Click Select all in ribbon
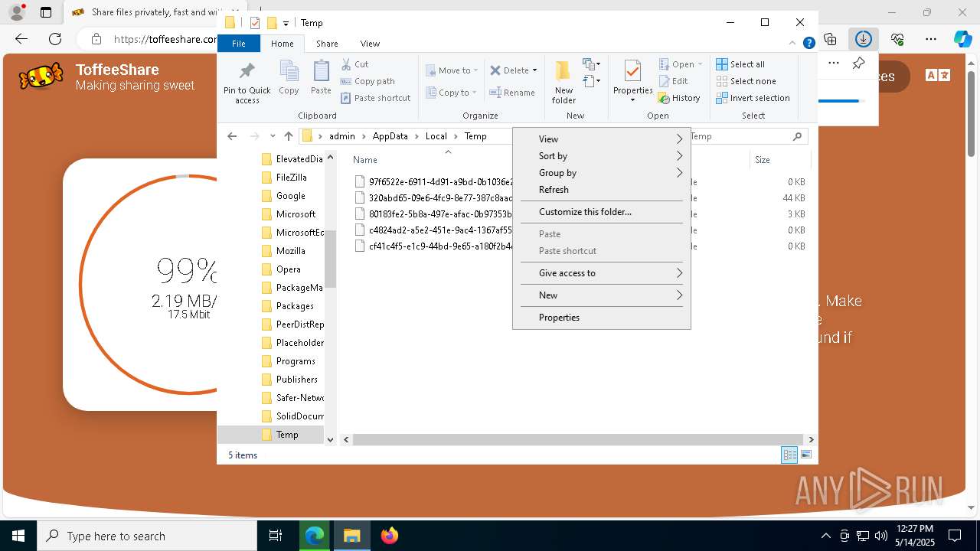Screen dimensions: 980x551 740,64
